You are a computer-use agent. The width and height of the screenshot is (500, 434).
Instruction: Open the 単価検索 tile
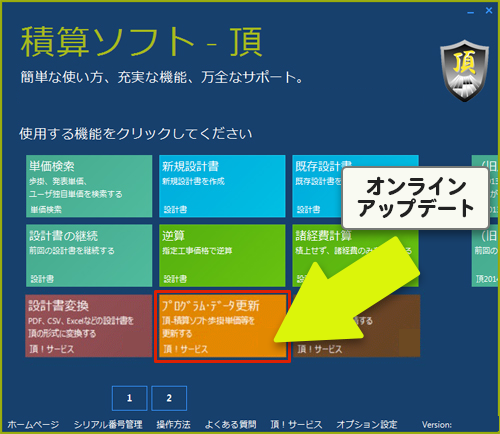pyautogui.click(x=89, y=186)
